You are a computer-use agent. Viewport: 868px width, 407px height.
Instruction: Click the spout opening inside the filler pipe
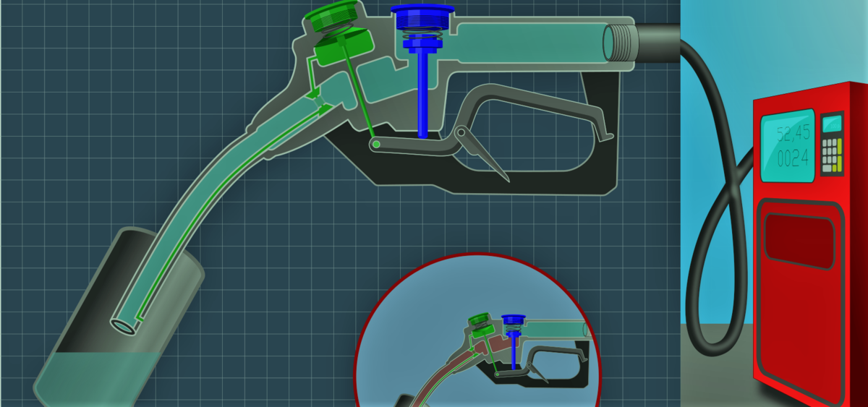[x=123, y=326]
